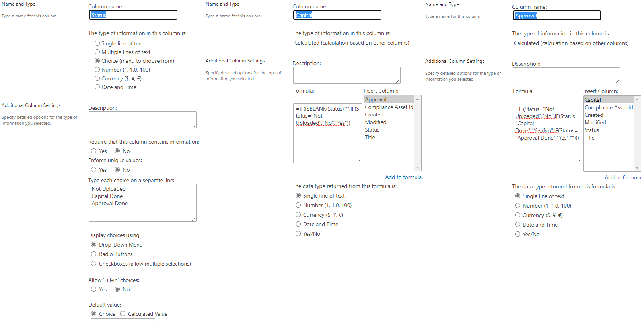
Task: Click down arrow of Capital's Insert Column scrollbar
Action: click(418, 167)
